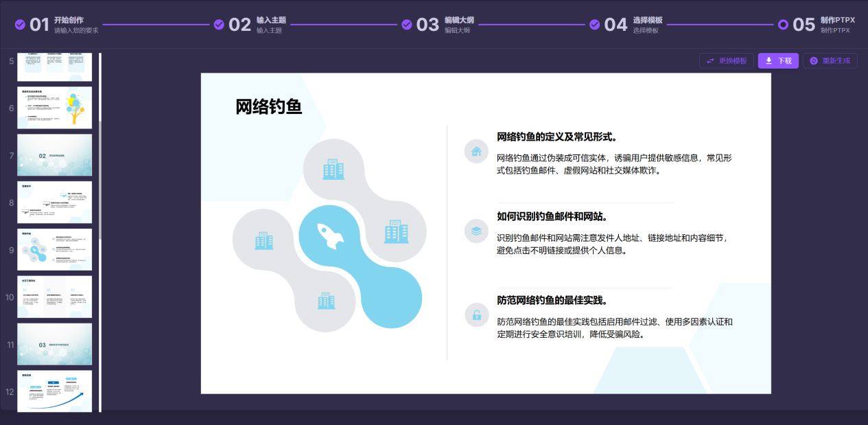
Task: Open slide 12 thumbnail with the arrow chart
Action: [54, 391]
